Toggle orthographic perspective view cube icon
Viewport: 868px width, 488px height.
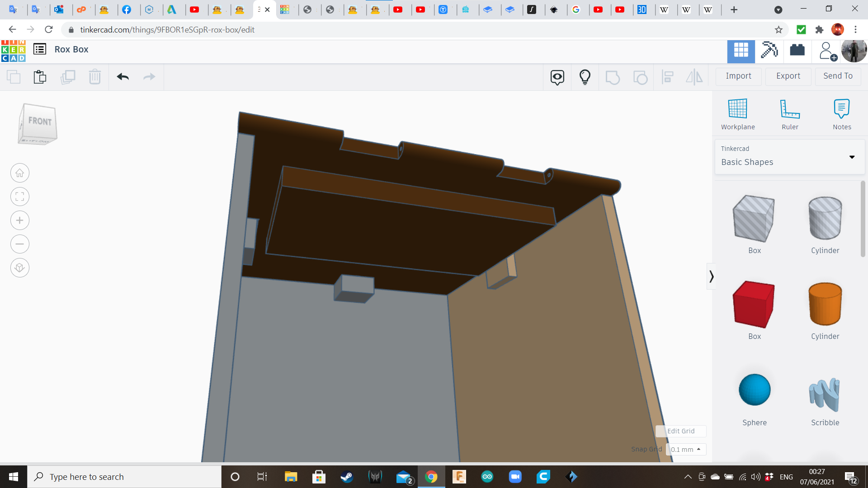[x=19, y=268]
